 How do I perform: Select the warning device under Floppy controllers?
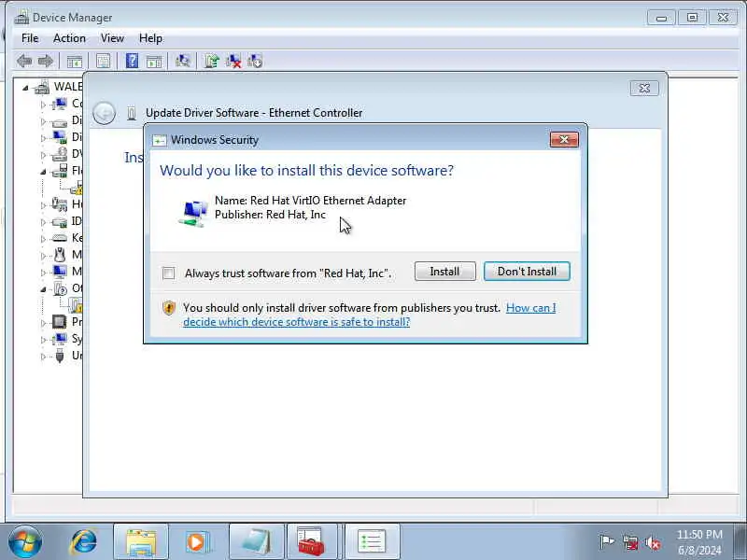point(77,188)
